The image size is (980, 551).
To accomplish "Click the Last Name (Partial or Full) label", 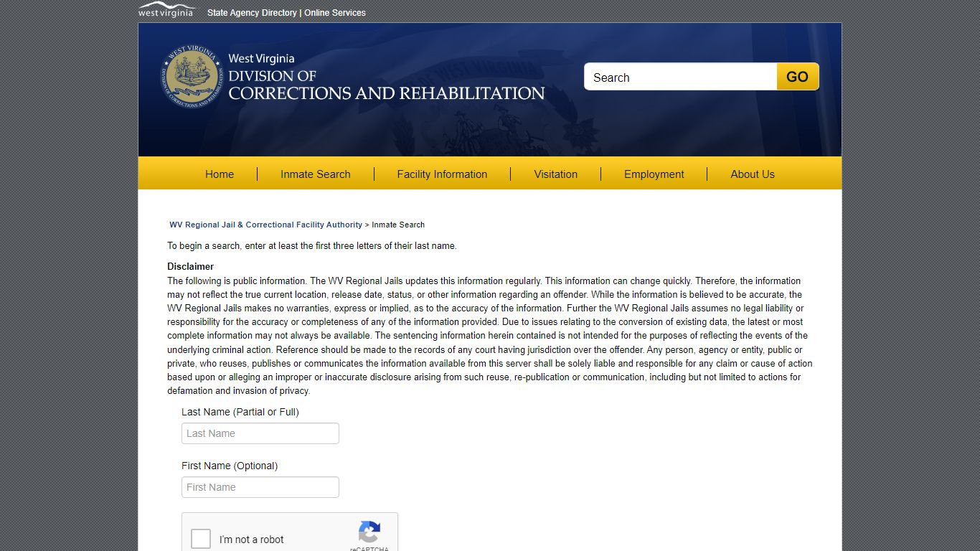I will [x=240, y=412].
